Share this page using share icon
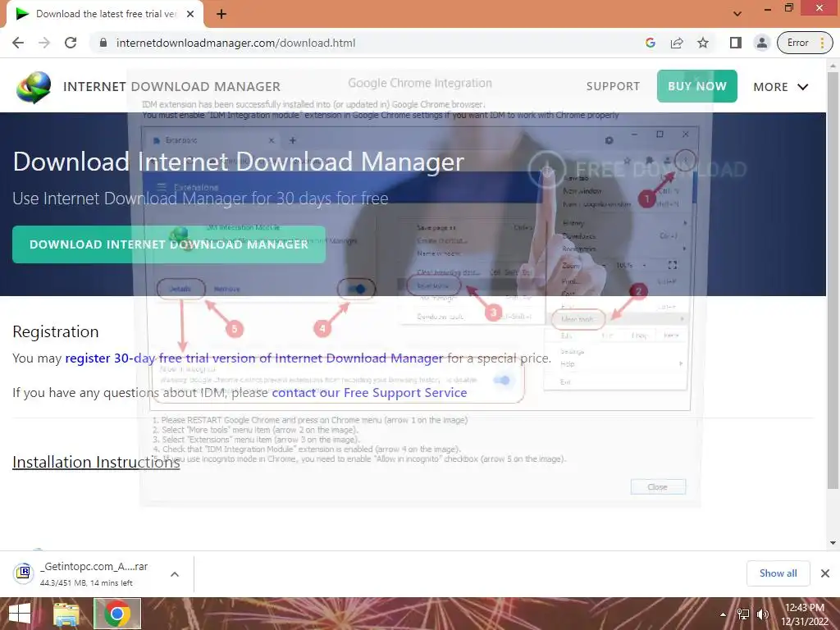This screenshot has width=840, height=630. pyautogui.click(x=677, y=43)
